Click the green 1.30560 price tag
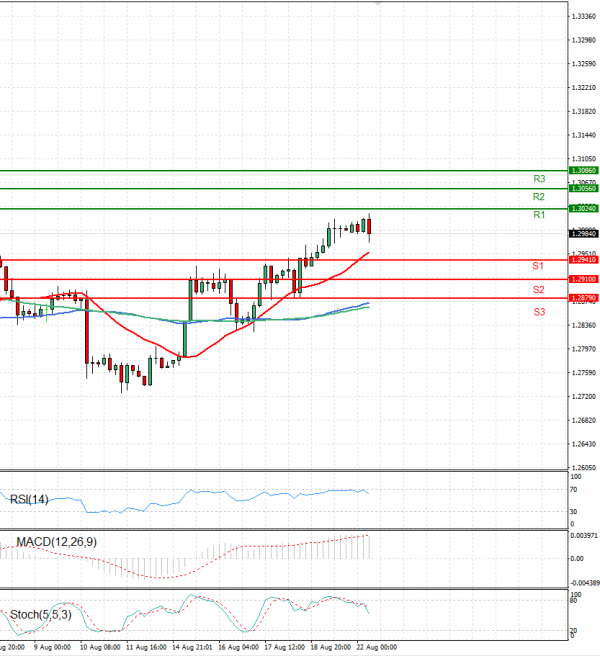600x656 pixels. (x=583, y=189)
